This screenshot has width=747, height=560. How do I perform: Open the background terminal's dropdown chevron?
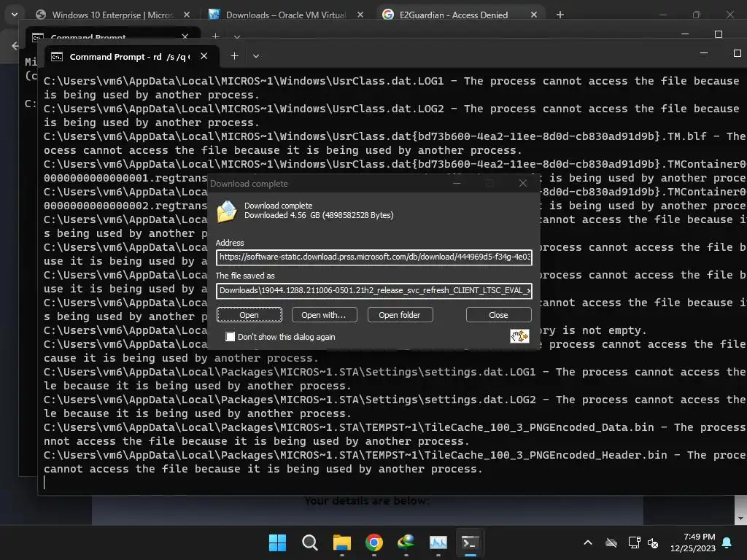(237, 36)
